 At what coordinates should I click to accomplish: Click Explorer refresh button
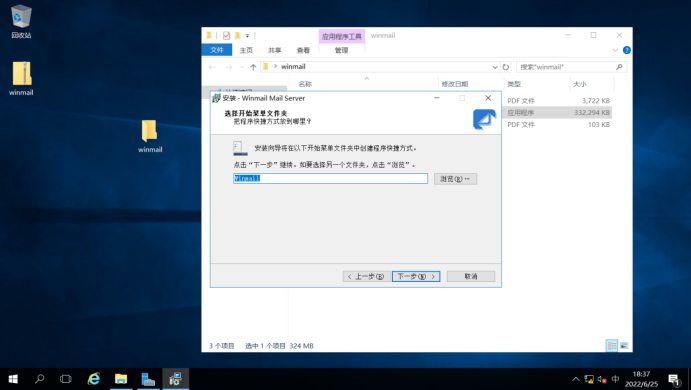(x=505, y=67)
